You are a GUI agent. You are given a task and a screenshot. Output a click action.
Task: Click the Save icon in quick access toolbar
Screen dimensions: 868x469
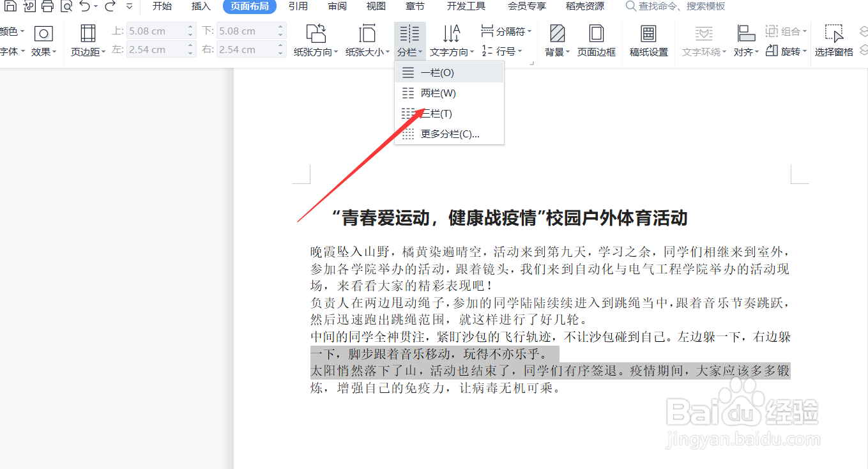11,6
